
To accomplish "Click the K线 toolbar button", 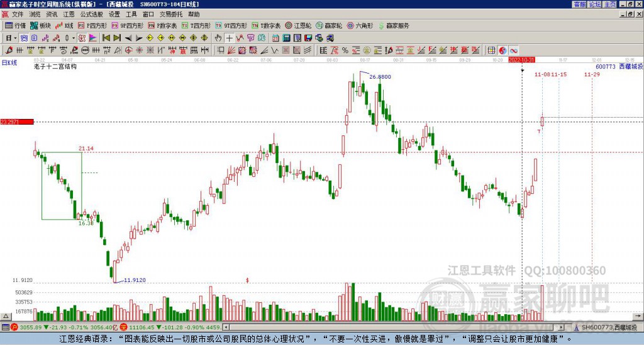I will tap(64, 25).
